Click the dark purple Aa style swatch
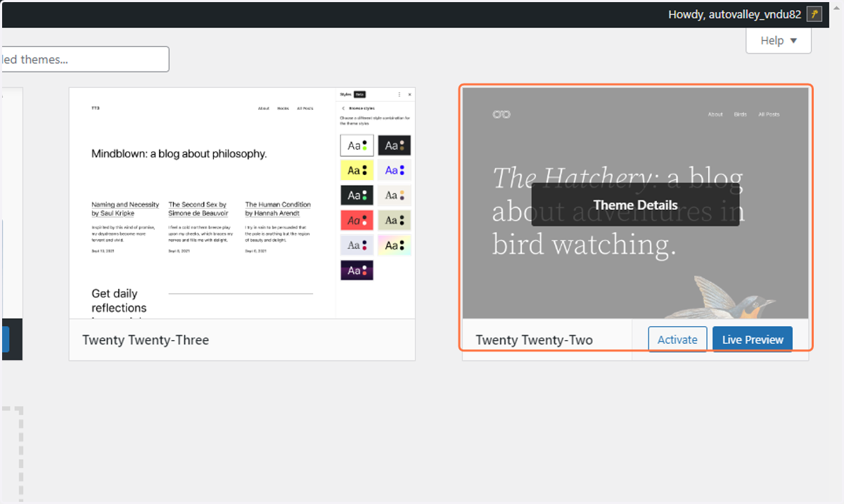This screenshot has height=504, width=844. (x=357, y=270)
